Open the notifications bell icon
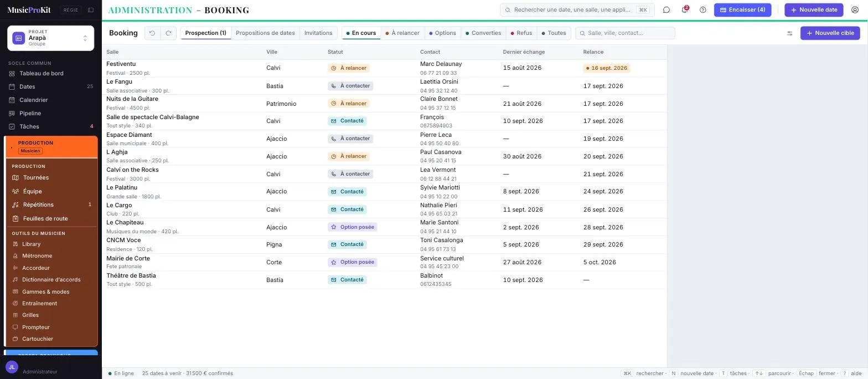Screen dimensions: 868x379 pyautogui.click(x=685, y=10)
